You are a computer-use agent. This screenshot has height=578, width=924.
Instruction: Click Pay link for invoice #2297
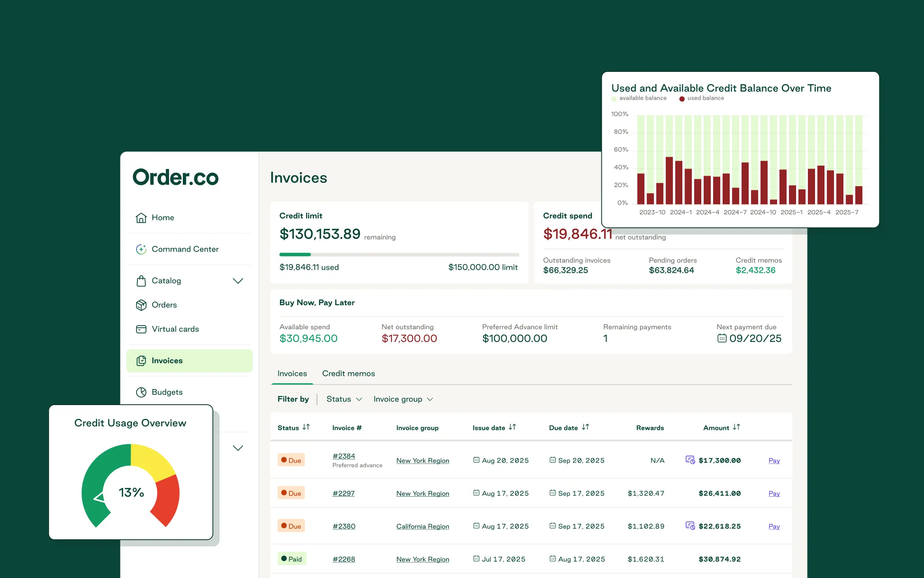[x=774, y=493]
